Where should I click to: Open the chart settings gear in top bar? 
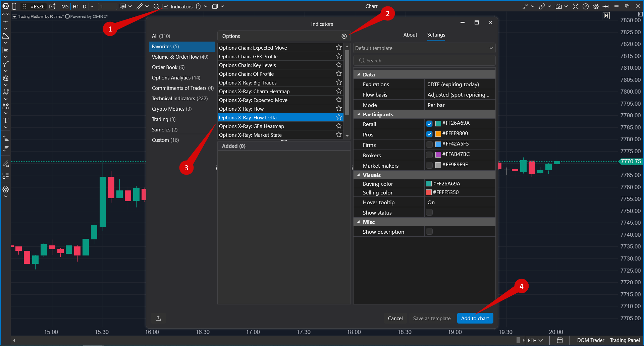click(x=596, y=6)
